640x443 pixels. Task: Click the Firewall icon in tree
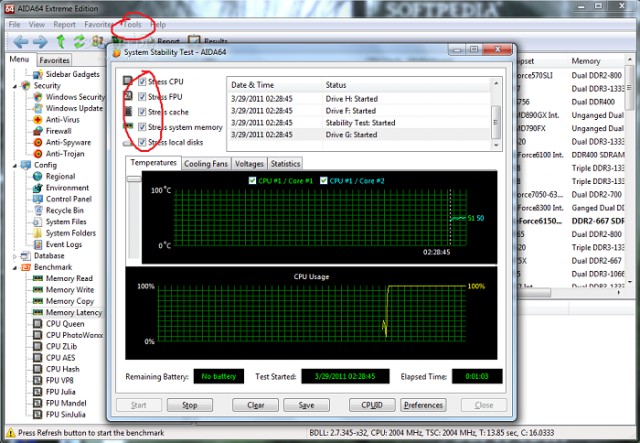(38, 131)
